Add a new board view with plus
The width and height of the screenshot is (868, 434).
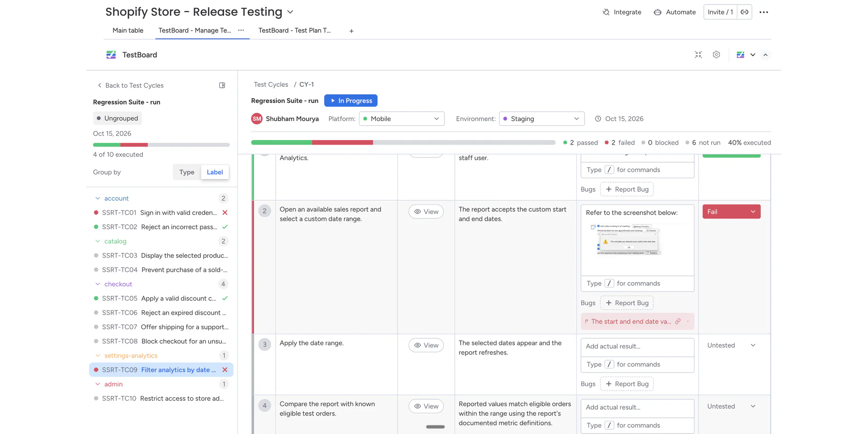point(351,31)
